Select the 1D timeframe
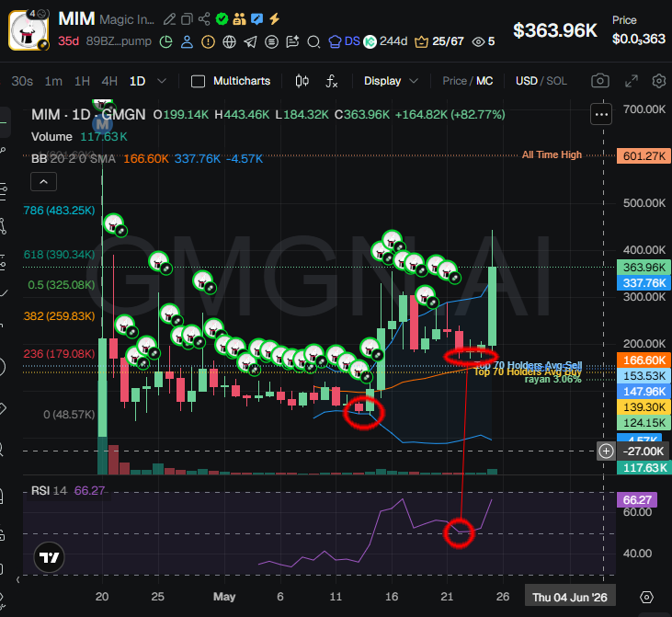The height and width of the screenshot is (617, 672). point(138,81)
